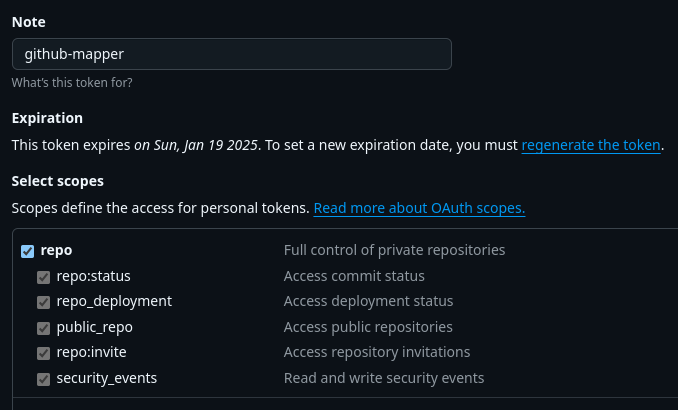Toggle the repo:invite checkbox
Image resolution: width=678 pixels, height=410 pixels.
point(44,353)
